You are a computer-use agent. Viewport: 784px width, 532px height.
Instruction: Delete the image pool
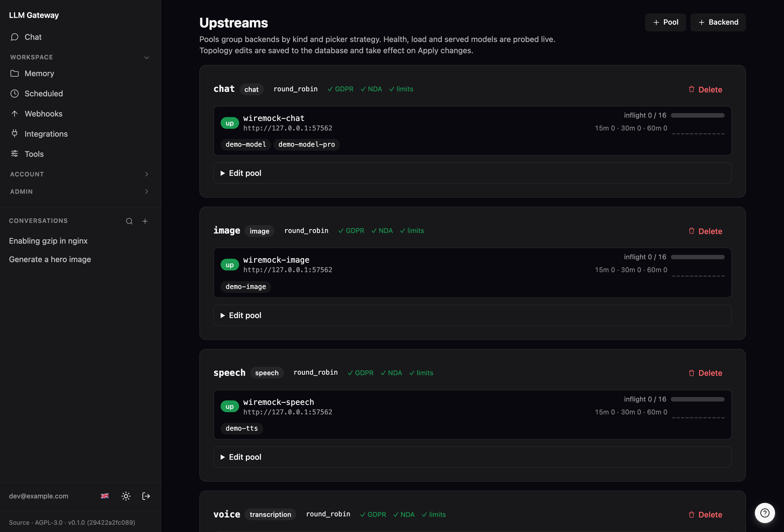click(705, 231)
